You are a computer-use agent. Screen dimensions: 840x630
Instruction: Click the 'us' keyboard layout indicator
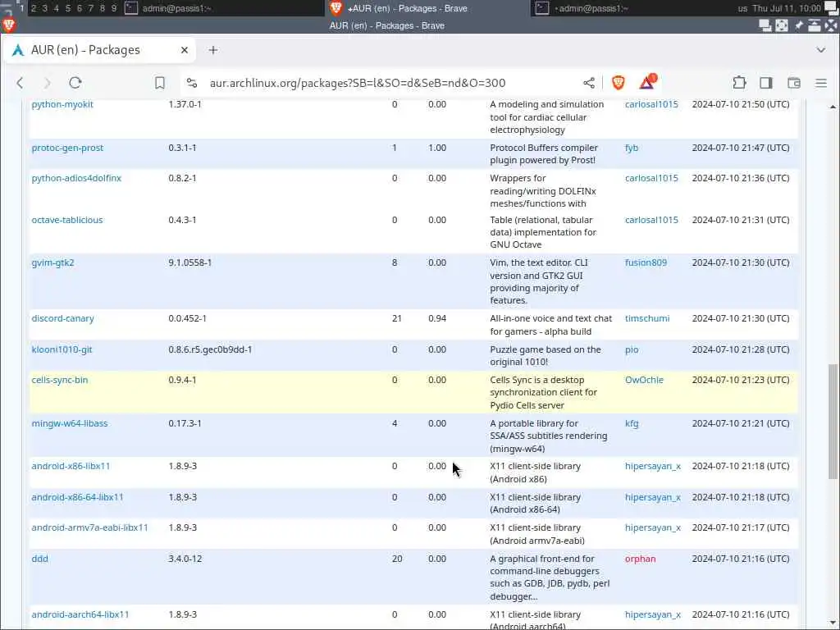742,8
